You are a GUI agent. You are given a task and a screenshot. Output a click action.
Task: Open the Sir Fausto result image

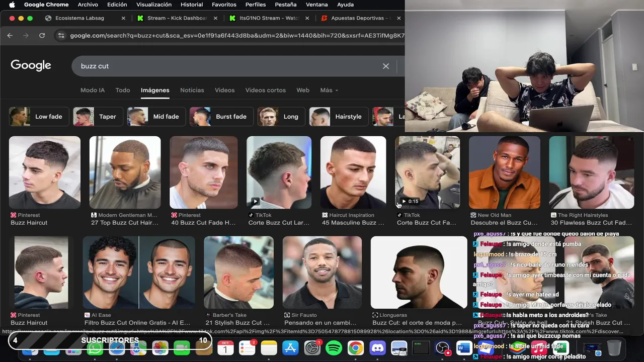(x=322, y=273)
